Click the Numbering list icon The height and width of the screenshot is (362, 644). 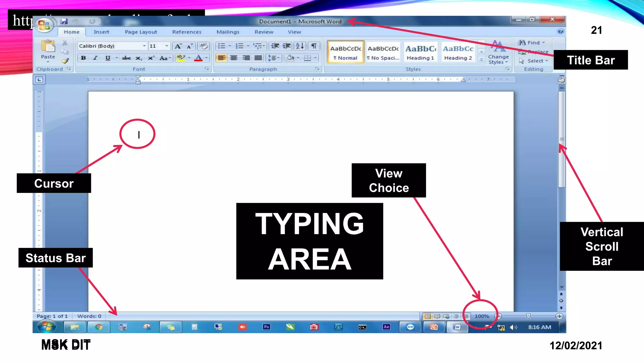pyautogui.click(x=240, y=46)
